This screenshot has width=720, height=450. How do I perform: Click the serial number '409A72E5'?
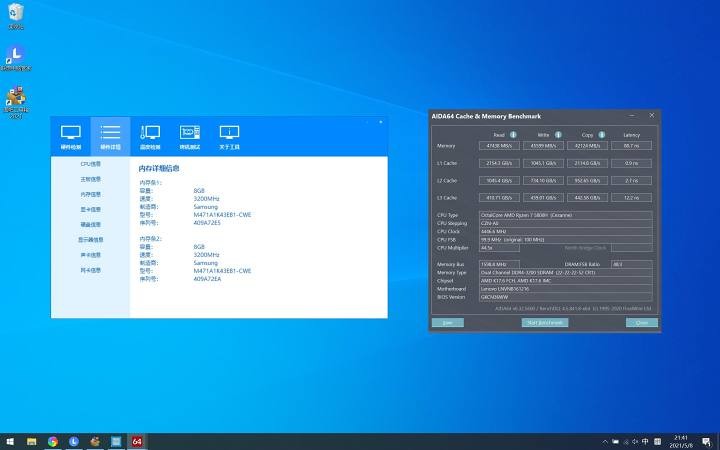[207, 223]
